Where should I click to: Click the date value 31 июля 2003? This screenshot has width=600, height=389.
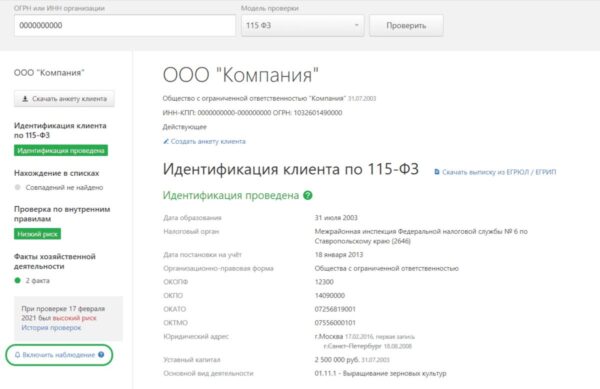click(336, 218)
